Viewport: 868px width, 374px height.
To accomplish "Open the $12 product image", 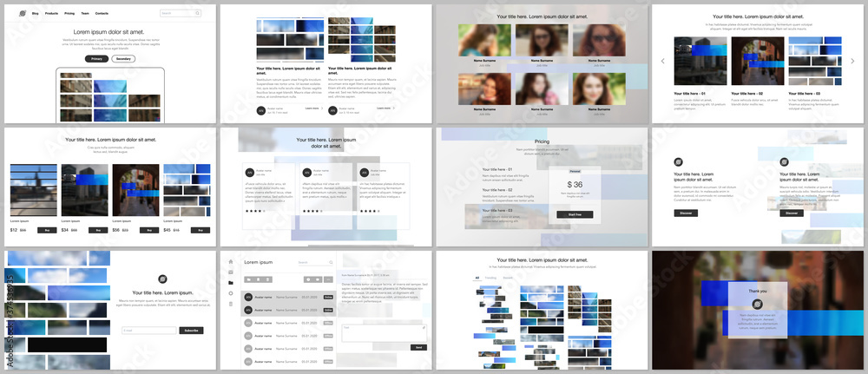I will point(33,190).
